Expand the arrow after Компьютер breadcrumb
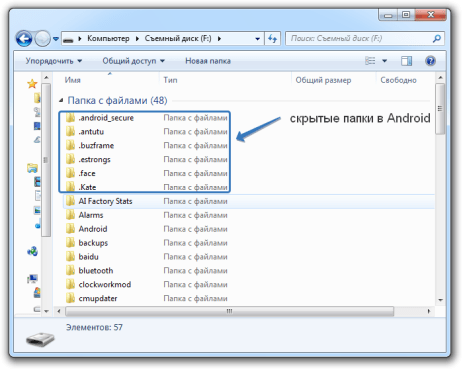463x370 pixels. [137, 39]
